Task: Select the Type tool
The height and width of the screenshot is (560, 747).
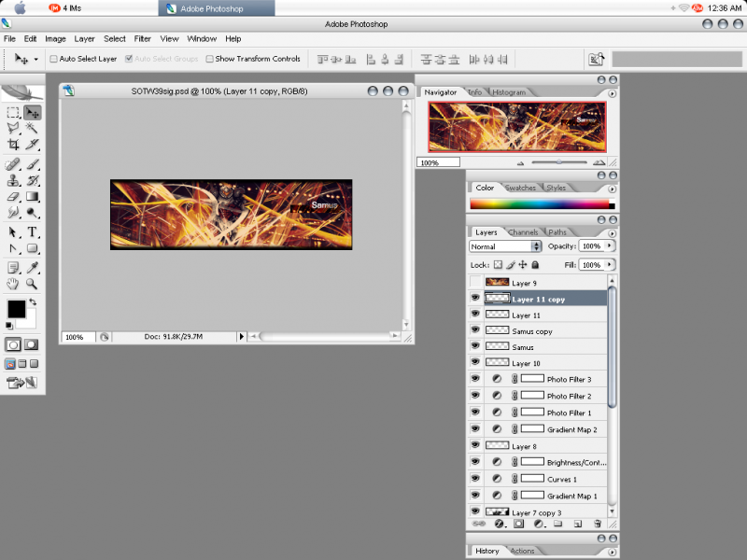Action: [33, 232]
